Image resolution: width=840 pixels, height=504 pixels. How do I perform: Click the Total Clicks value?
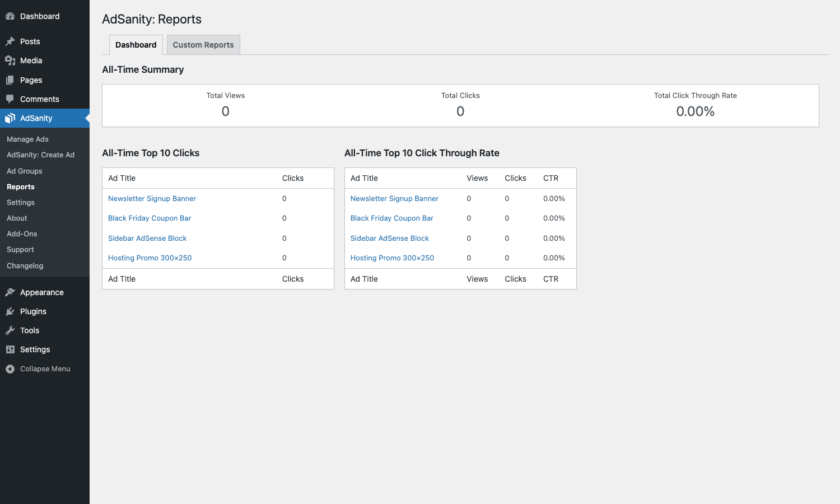(460, 111)
